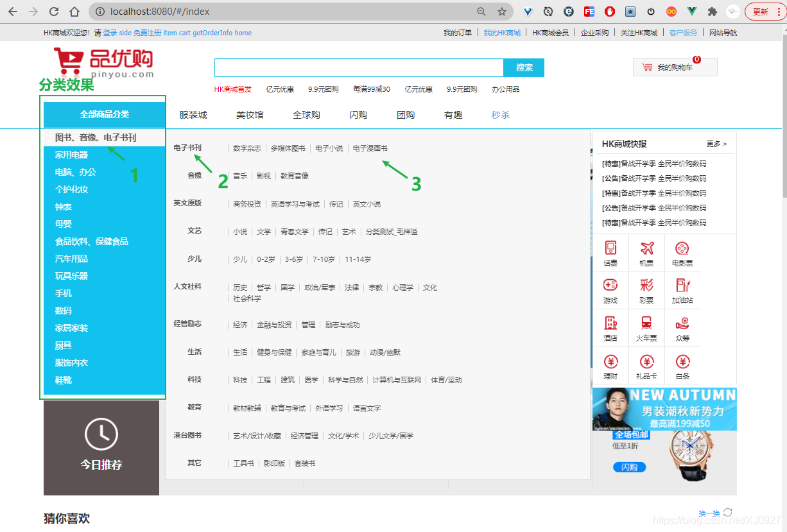Click inside the search input box
The image size is (787, 532).
click(x=359, y=67)
